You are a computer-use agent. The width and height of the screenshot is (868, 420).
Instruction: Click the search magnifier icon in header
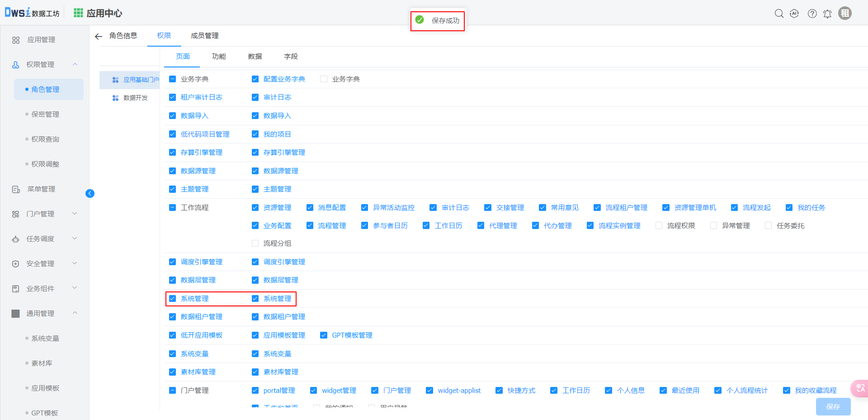click(779, 14)
